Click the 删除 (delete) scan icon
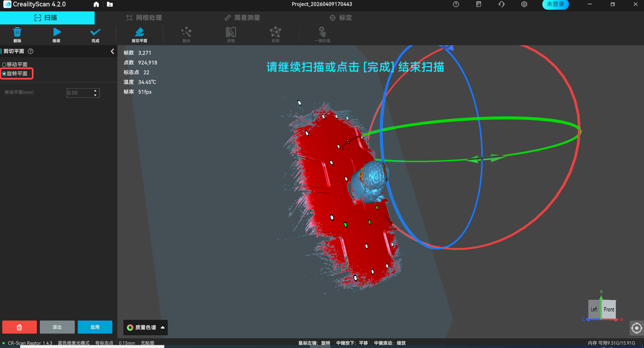644x348 pixels. pyautogui.click(x=17, y=34)
